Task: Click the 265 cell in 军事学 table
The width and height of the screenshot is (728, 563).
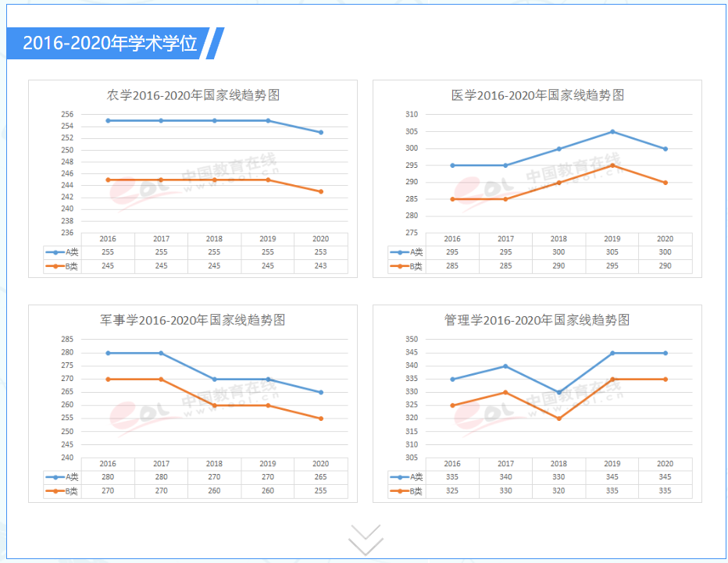Action: (321, 477)
